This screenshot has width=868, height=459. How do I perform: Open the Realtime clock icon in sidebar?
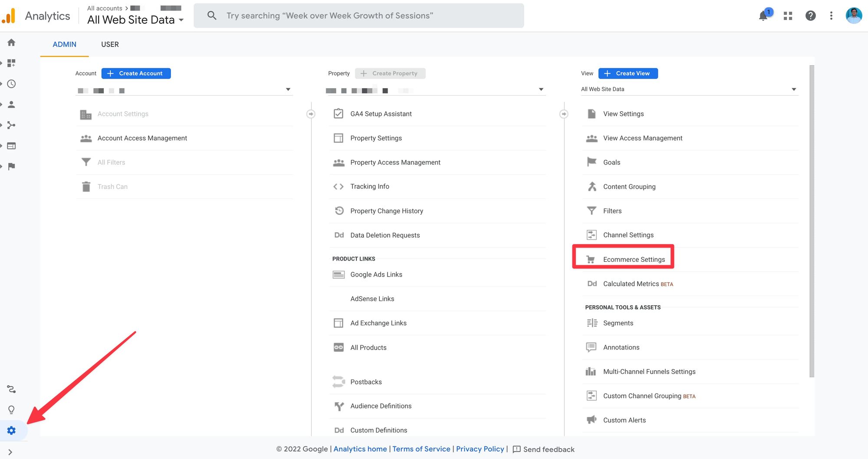click(x=11, y=84)
